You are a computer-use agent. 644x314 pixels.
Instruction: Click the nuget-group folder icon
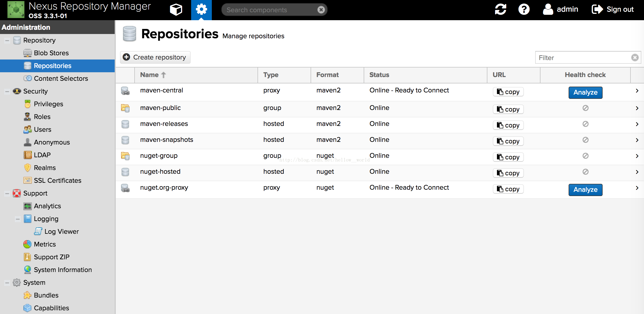pyautogui.click(x=125, y=156)
